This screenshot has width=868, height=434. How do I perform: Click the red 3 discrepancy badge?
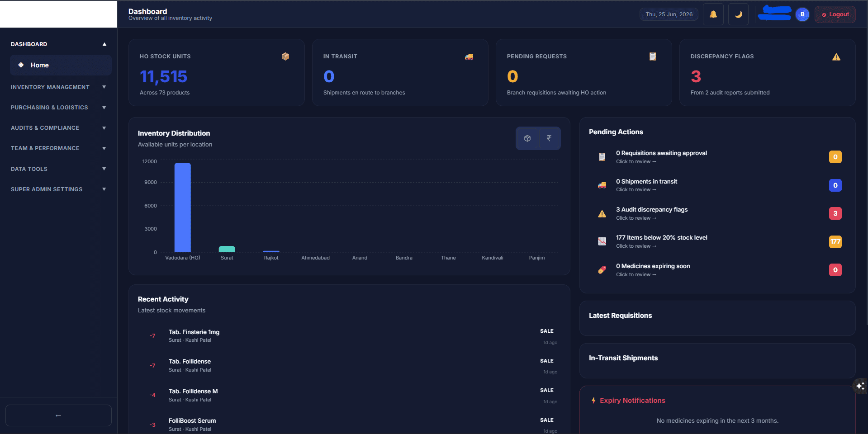click(x=835, y=213)
